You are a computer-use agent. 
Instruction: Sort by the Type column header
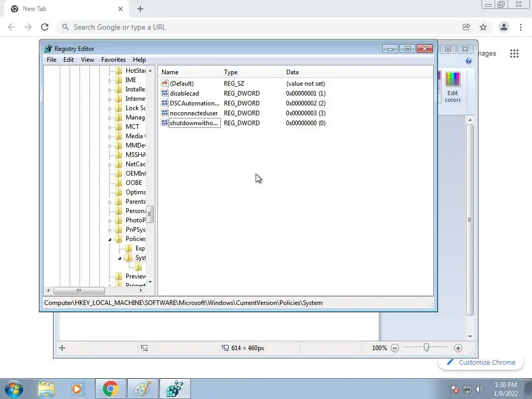point(251,72)
